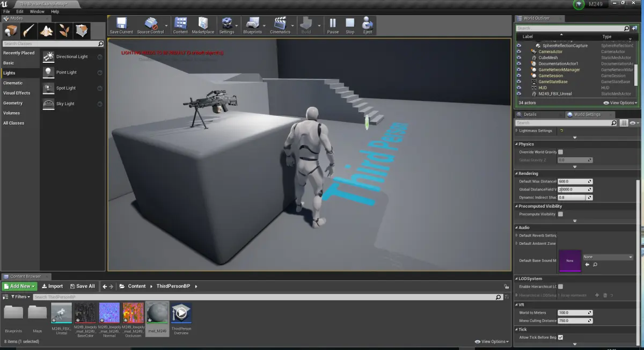Enable Hierarchical LOD System checkbox
Image resolution: width=644 pixels, height=350 pixels.
tap(560, 287)
